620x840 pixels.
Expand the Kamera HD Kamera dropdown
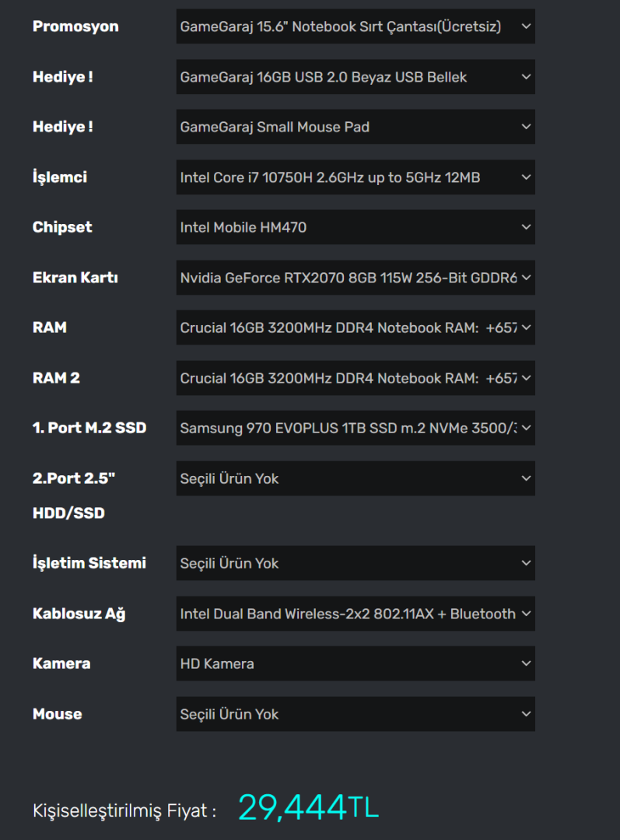point(355,663)
